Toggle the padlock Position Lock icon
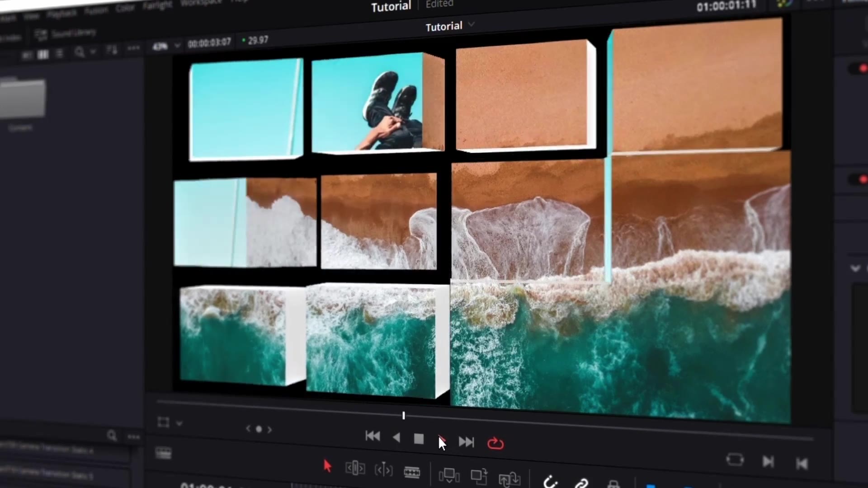The height and width of the screenshot is (488, 868). [613, 484]
